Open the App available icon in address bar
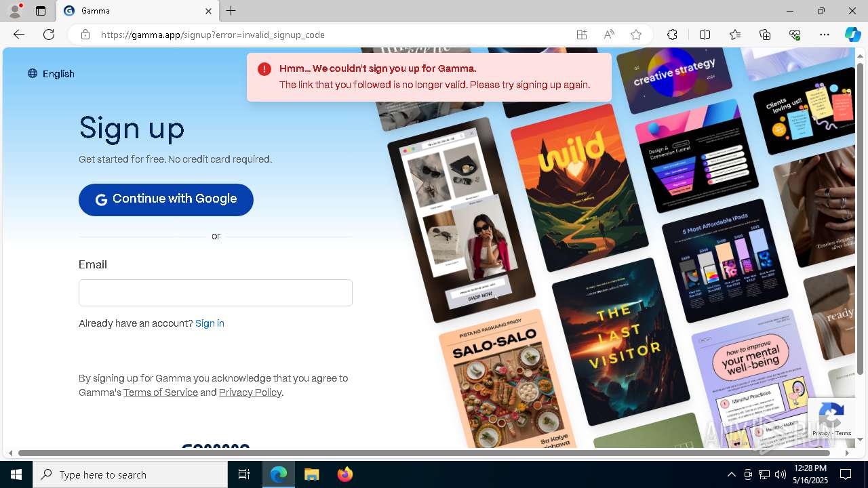Image resolution: width=868 pixels, height=488 pixels. pos(582,35)
